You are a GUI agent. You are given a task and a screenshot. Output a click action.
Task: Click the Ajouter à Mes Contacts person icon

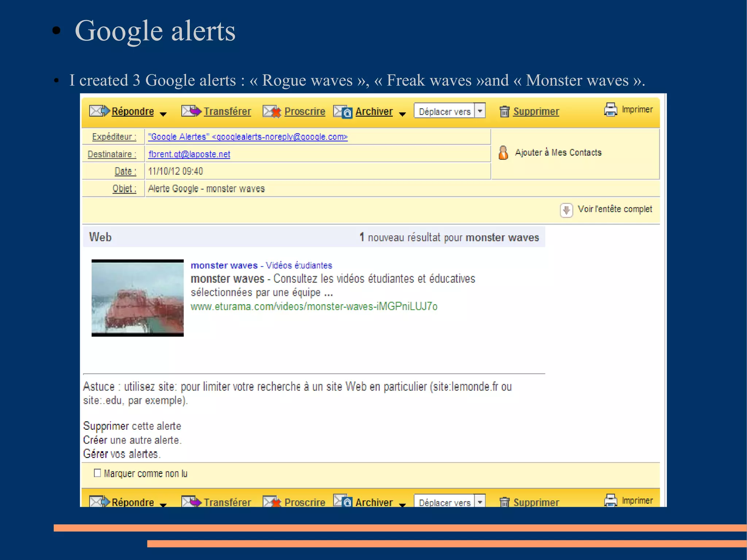pyautogui.click(x=503, y=152)
